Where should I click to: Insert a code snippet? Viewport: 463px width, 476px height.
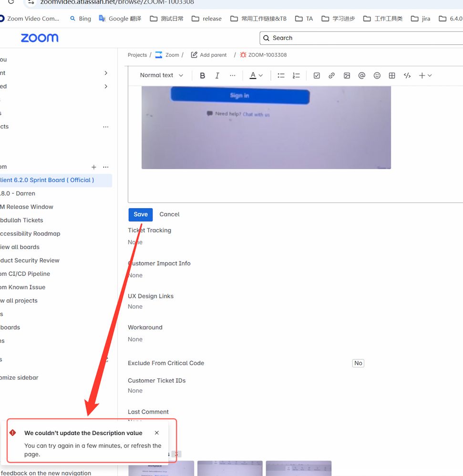[407, 76]
